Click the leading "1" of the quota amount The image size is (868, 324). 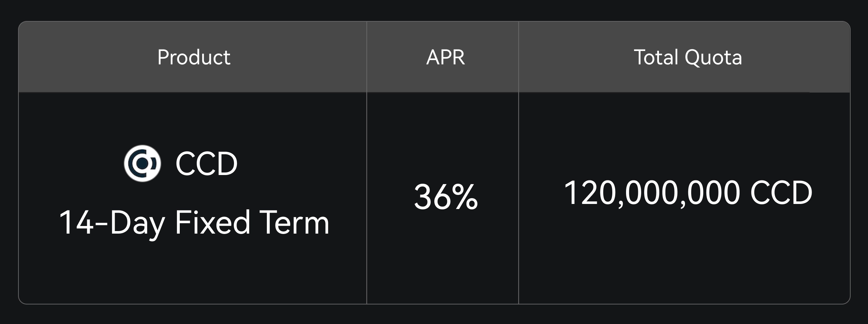[570, 193]
